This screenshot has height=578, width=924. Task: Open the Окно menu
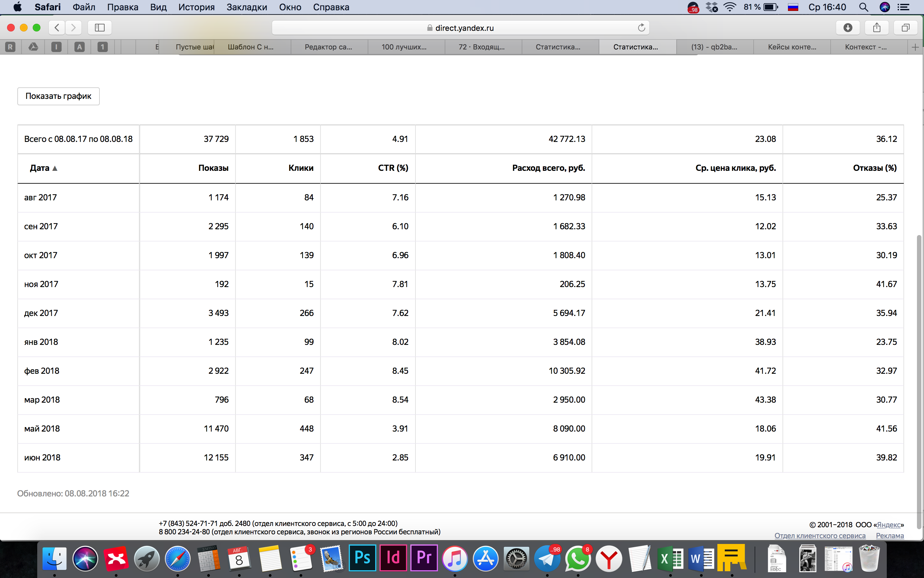click(x=290, y=7)
